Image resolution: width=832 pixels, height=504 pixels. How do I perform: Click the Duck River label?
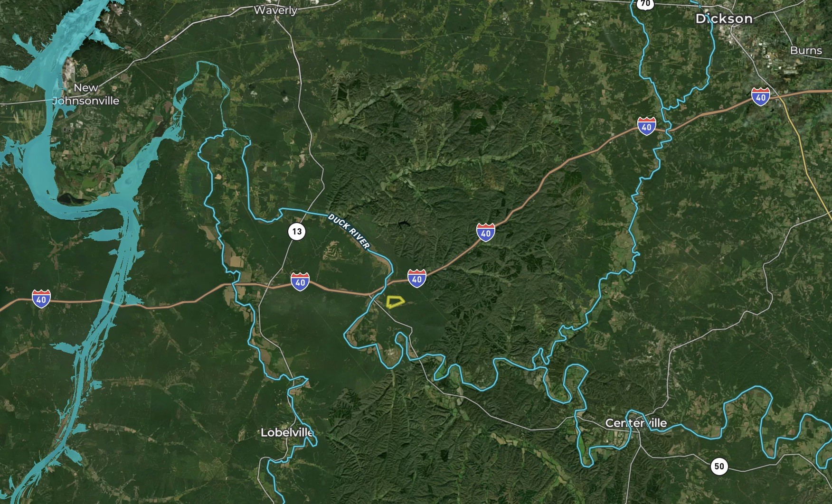(x=349, y=231)
